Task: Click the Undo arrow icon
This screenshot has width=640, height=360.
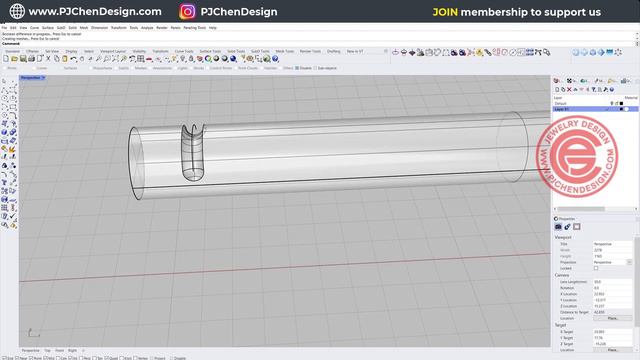Action: click(x=73, y=59)
